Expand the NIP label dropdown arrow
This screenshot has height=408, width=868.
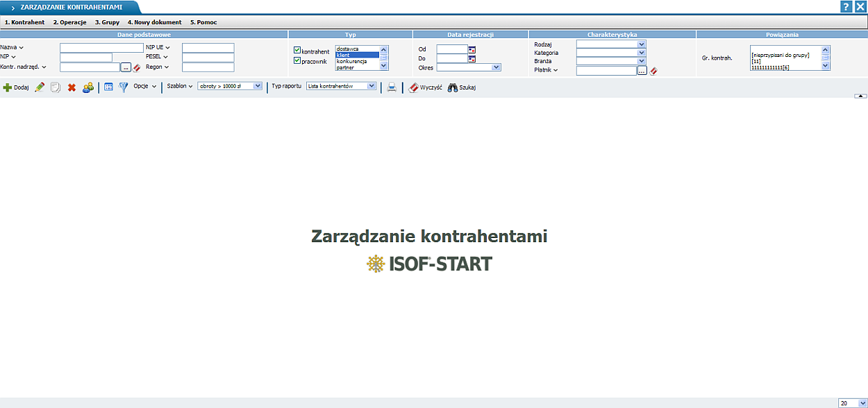pyautogui.click(x=13, y=57)
